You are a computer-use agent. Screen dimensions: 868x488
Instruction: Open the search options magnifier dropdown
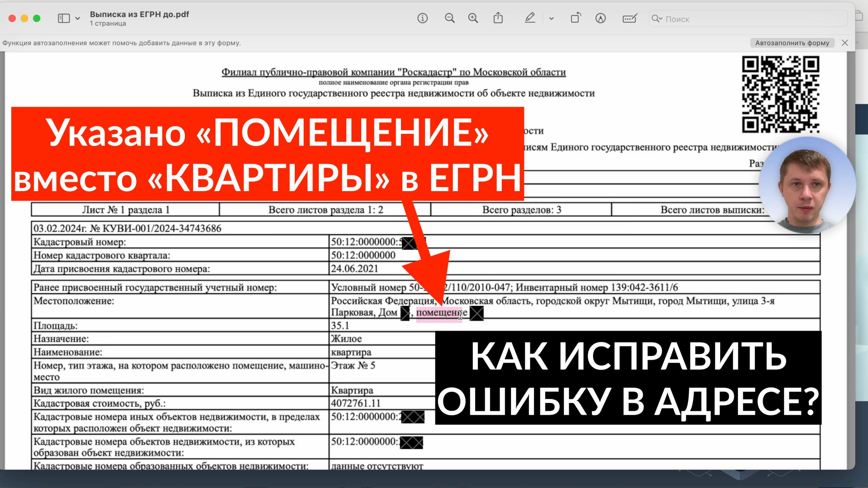(657, 19)
